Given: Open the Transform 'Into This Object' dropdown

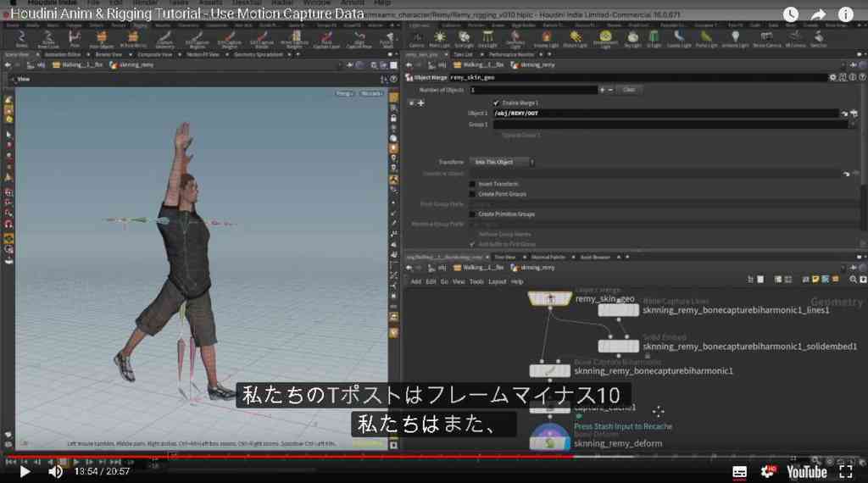Looking at the screenshot, I should click(502, 162).
